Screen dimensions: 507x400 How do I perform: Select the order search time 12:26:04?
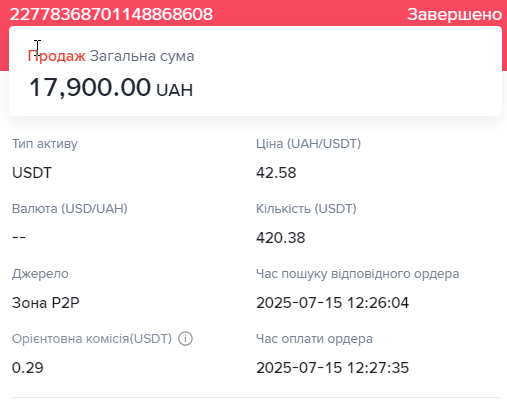tap(332, 303)
